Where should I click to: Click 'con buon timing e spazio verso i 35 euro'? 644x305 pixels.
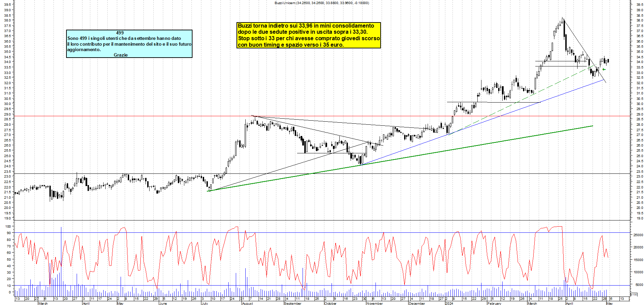[x=291, y=45]
